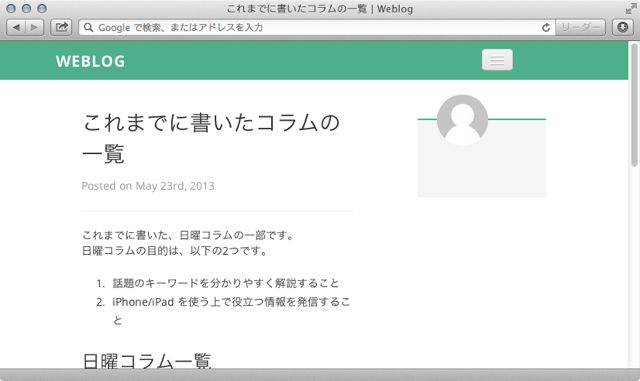Toggle the hamburger navigation menu
Screen dimensions: 640x381
click(x=497, y=60)
